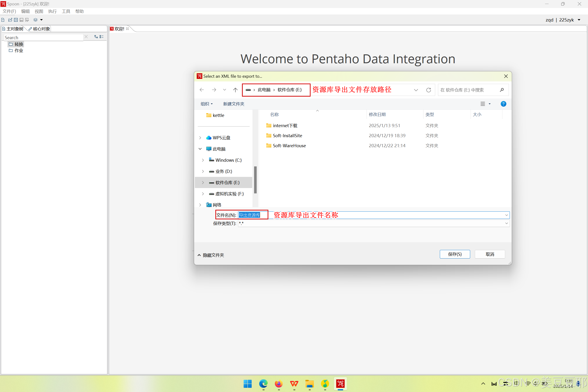Click the collapse tree icon beside Search

(101, 37)
